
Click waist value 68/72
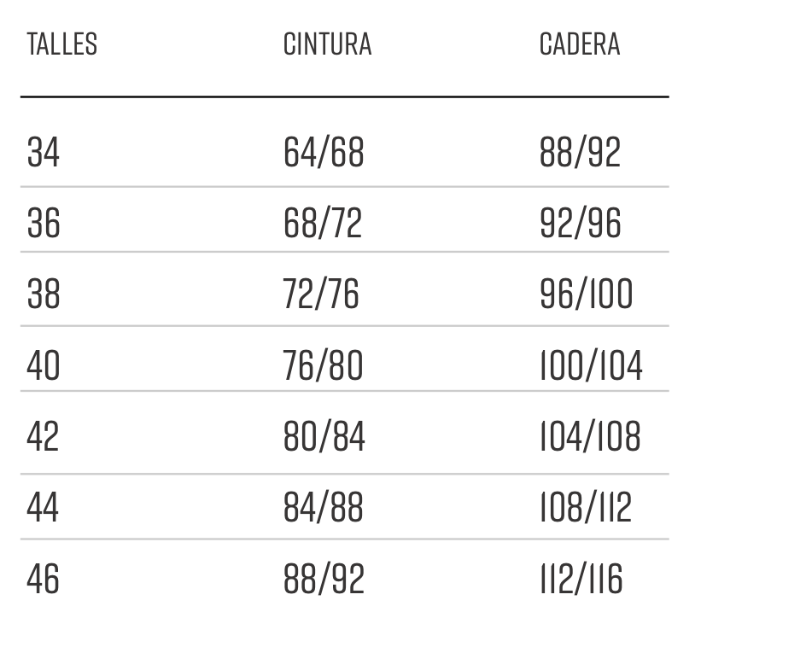click(x=323, y=224)
